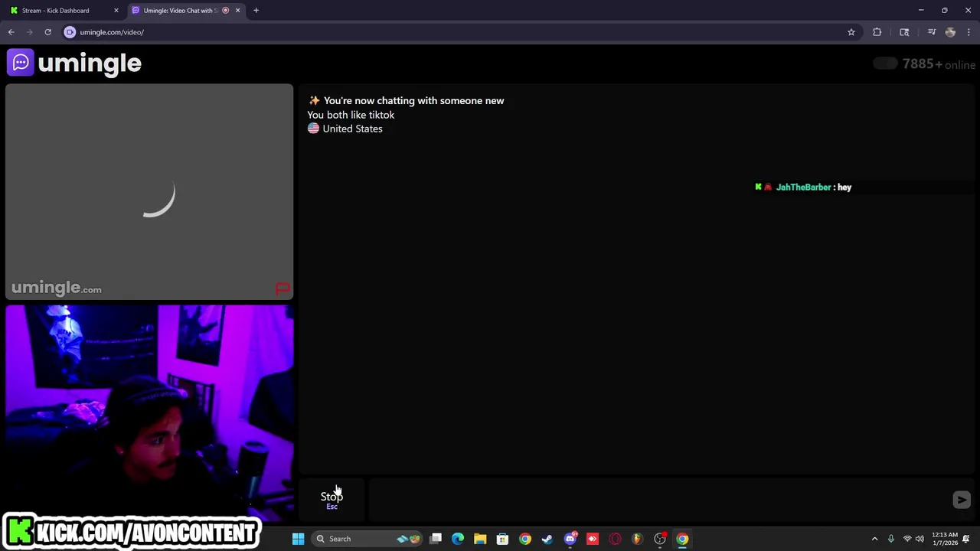Open Chrome three-dot menu

click(969, 32)
